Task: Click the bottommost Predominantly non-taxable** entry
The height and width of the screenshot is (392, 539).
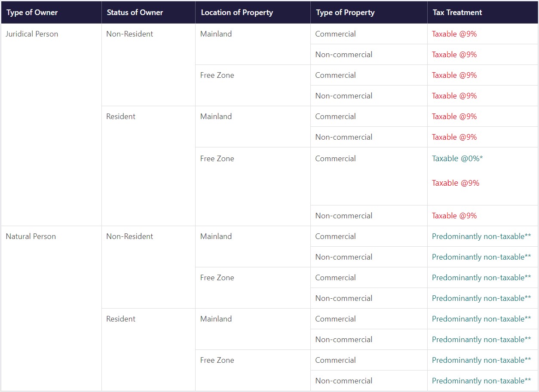Action: point(481,381)
